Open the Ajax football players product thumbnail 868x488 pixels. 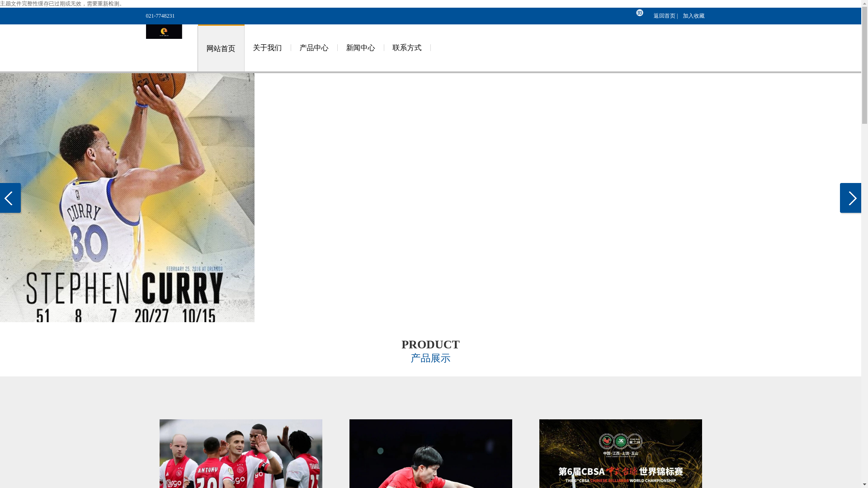(x=241, y=454)
